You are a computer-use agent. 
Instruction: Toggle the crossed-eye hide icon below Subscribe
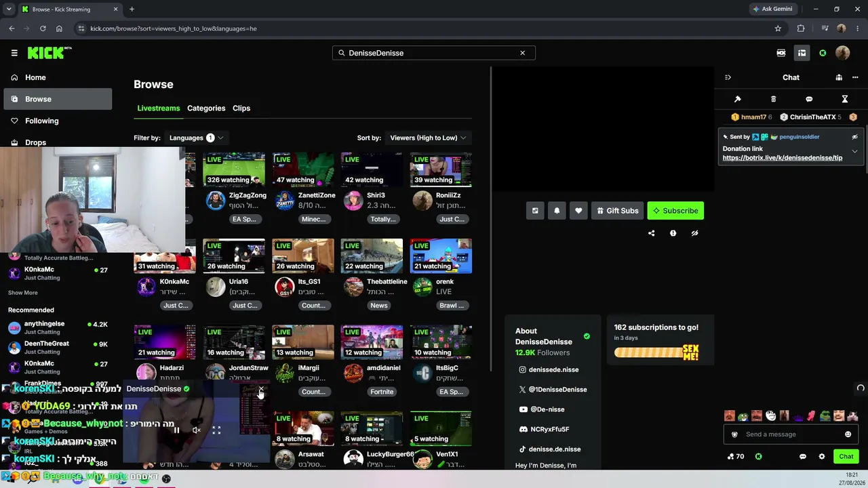point(694,233)
